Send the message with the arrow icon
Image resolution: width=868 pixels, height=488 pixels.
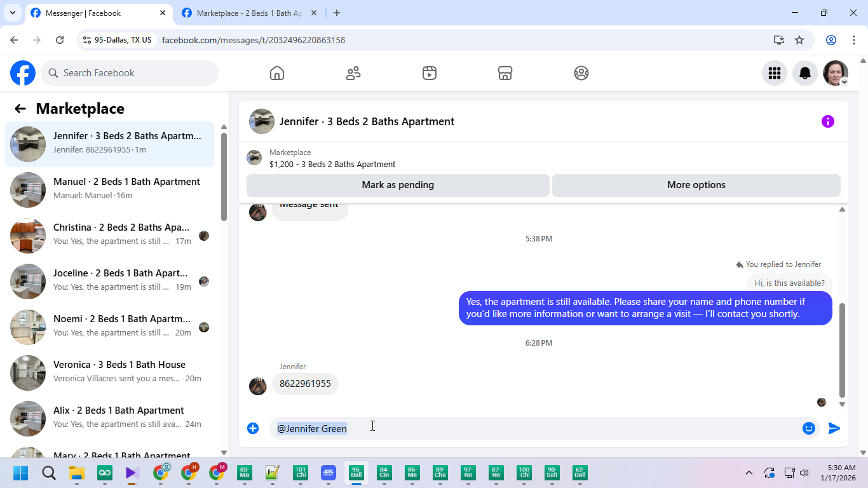coord(834,428)
